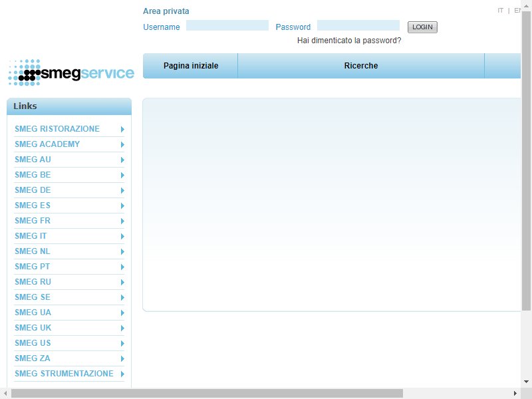This screenshot has width=532, height=399.
Task: Click arrow icon beside SMEG DE
Action: 122,190
